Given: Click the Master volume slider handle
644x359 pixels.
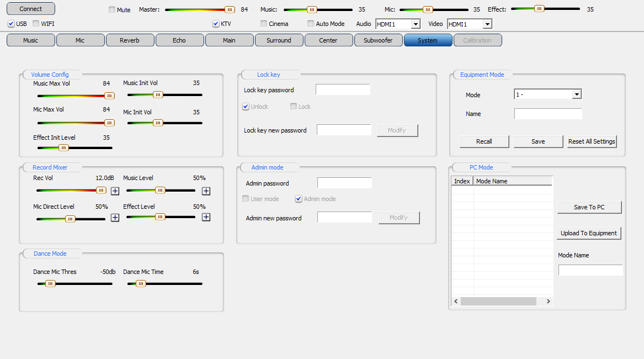Looking at the screenshot, I should 230,9.
